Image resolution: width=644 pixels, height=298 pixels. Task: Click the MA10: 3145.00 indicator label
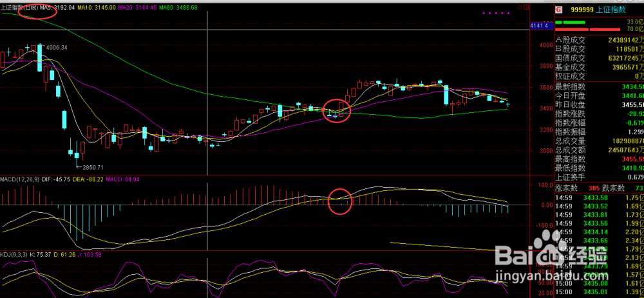97,7
